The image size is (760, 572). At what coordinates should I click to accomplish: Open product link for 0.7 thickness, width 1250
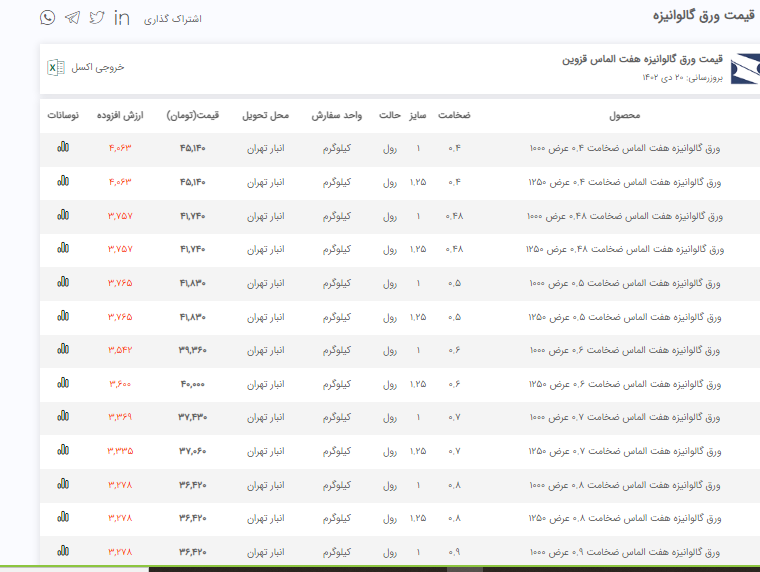[624, 451]
